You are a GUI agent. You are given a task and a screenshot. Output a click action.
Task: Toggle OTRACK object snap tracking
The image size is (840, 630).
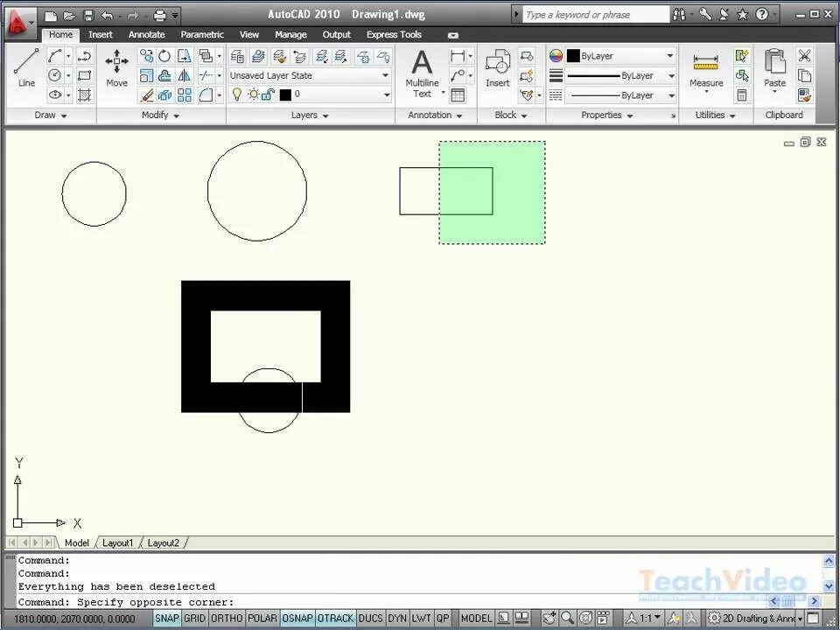point(335,619)
